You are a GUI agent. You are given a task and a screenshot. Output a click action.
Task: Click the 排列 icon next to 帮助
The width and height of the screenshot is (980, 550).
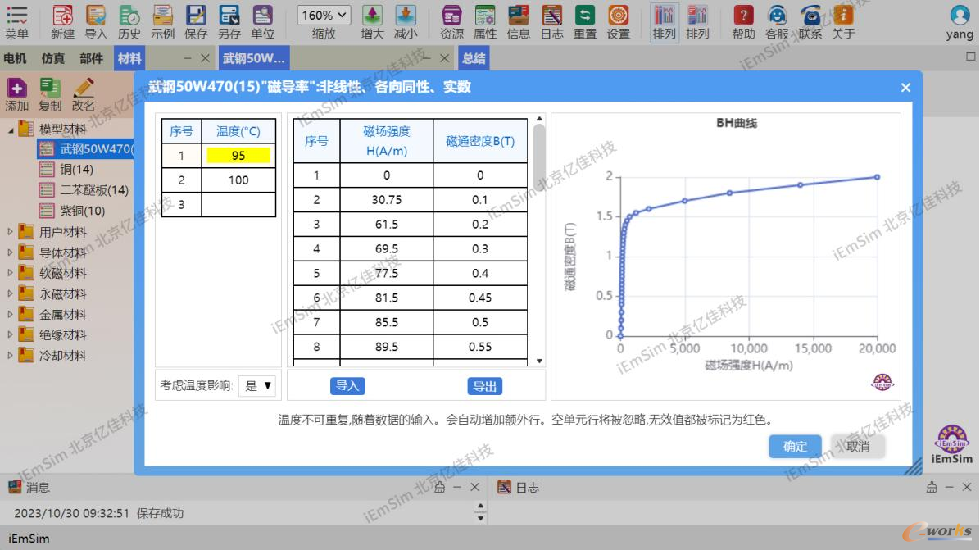[697, 22]
